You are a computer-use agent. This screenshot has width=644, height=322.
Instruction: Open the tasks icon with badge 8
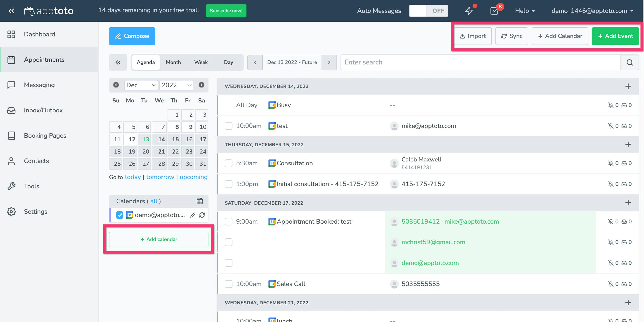495,11
